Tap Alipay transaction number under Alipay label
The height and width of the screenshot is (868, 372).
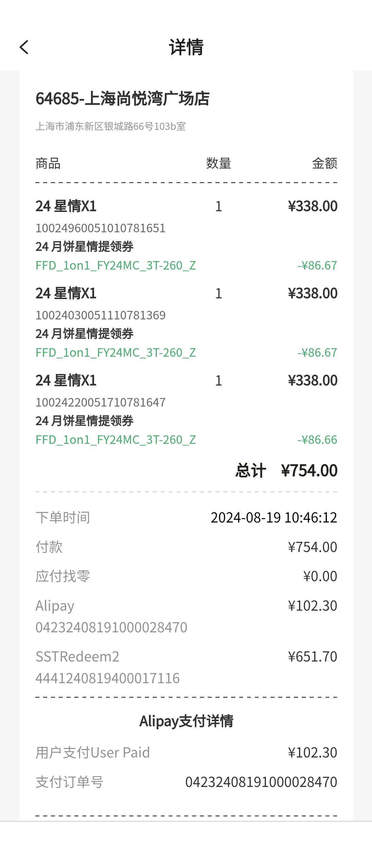pos(111,628)
